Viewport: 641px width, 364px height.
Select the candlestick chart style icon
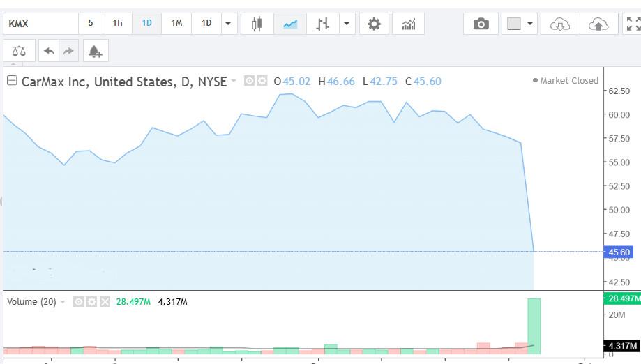[257, 24]
